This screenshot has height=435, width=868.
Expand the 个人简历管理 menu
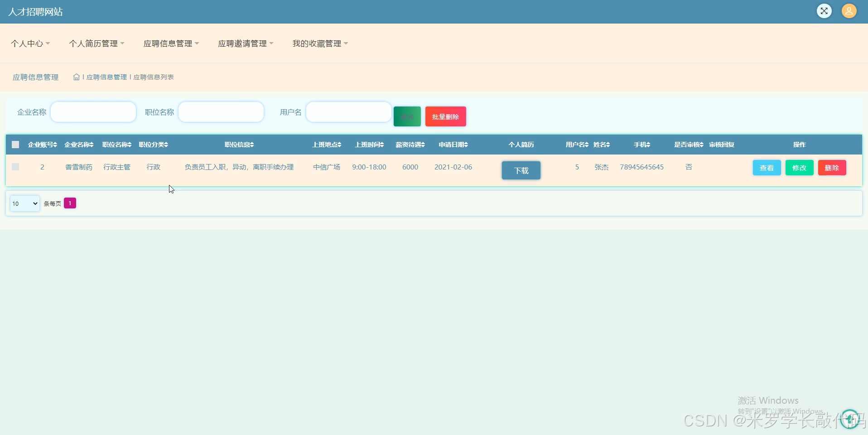pyautogui.click(x=96, y=43)
